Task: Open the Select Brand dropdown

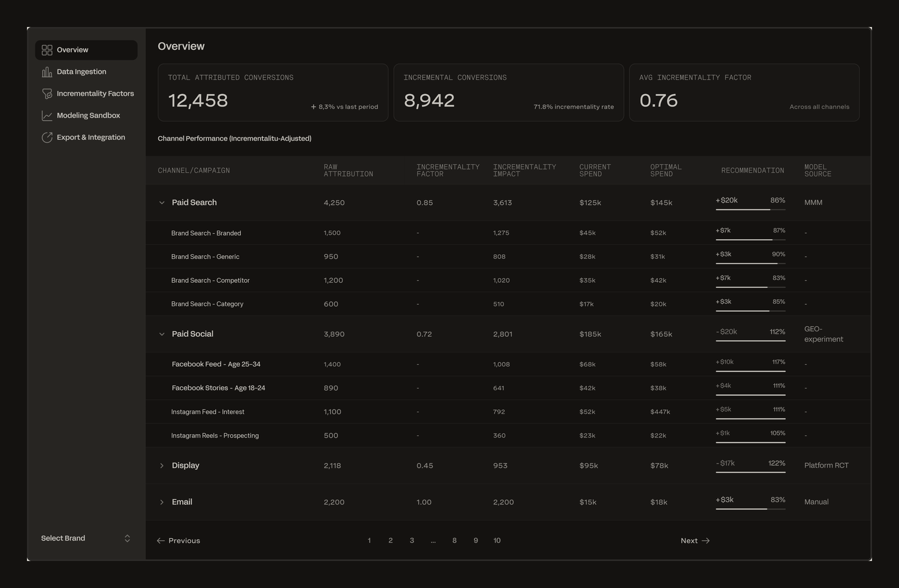Action: [86, 538]
